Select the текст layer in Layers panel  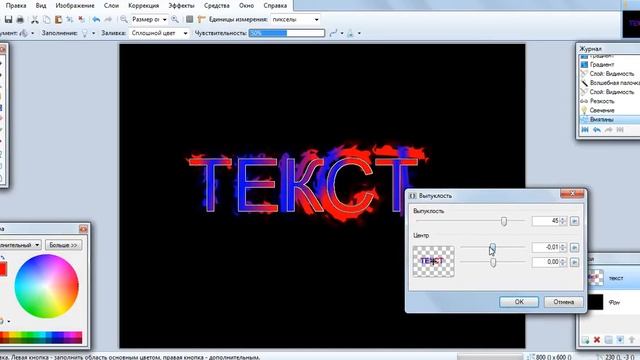pyautogui.click(x=613, y=278)
